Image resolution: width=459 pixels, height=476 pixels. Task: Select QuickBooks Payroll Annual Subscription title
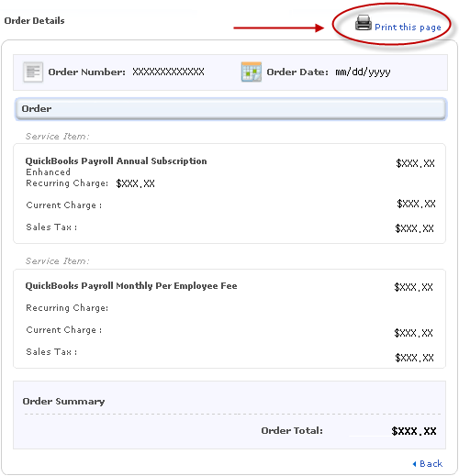(116, 161)
